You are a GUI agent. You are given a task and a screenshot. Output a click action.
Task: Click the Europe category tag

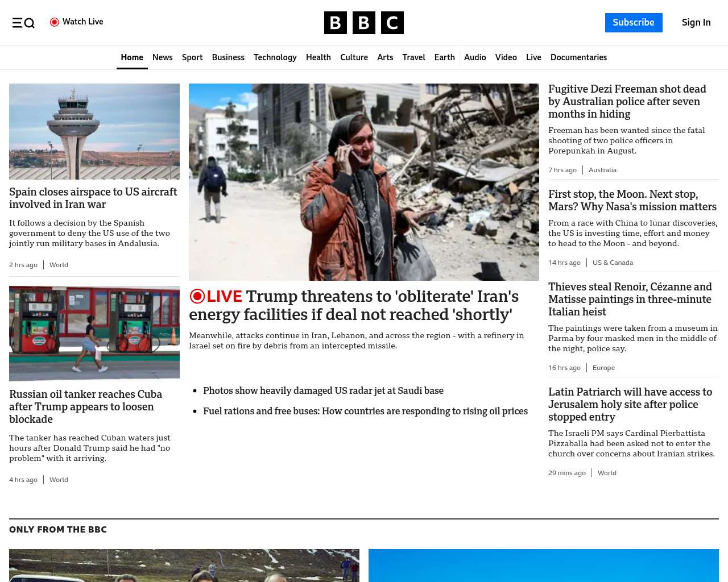tap(603, 368)
